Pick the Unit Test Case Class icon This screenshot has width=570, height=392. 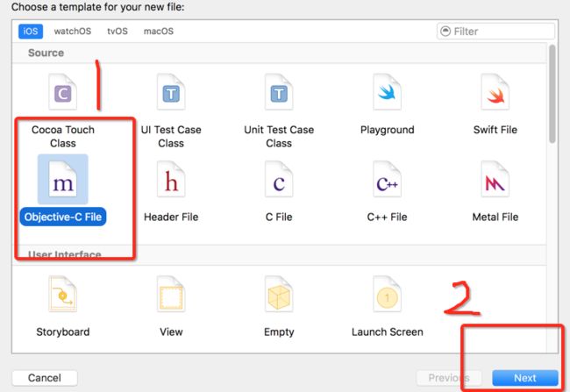pos(279,92)
